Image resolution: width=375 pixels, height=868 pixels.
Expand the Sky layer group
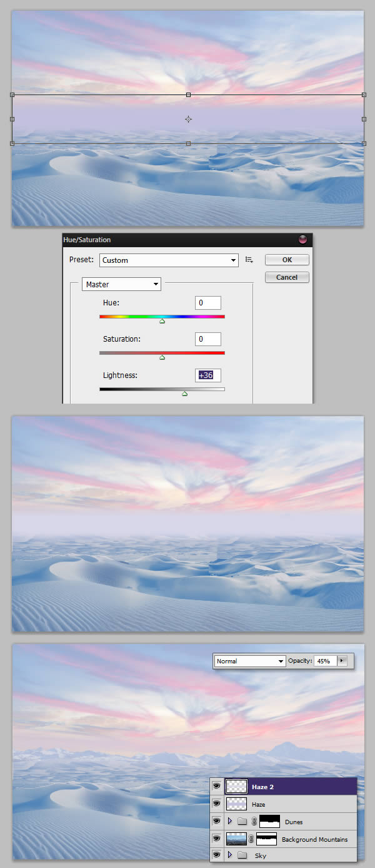[x=231, y=855]
